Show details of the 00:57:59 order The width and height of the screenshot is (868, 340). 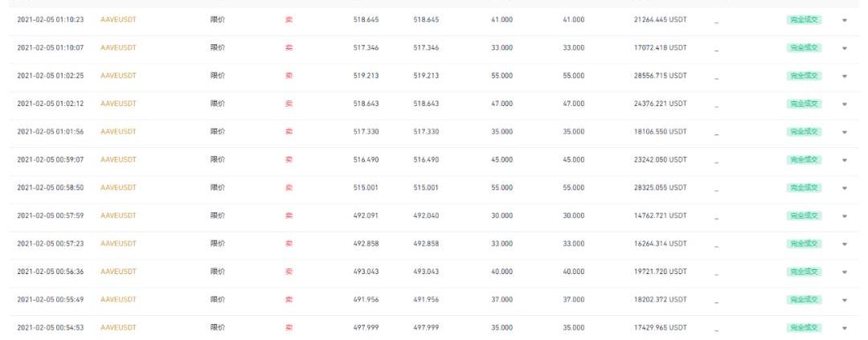pos(845,216)
